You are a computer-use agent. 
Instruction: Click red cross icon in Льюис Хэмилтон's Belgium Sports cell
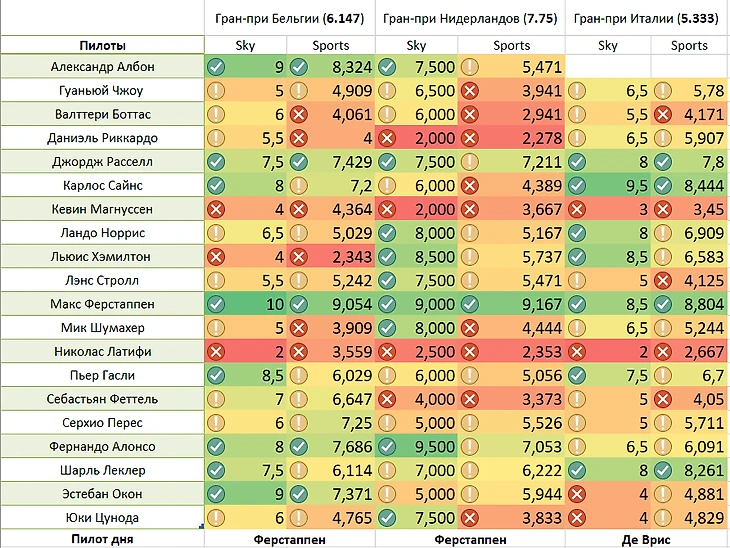click(298, 257)
